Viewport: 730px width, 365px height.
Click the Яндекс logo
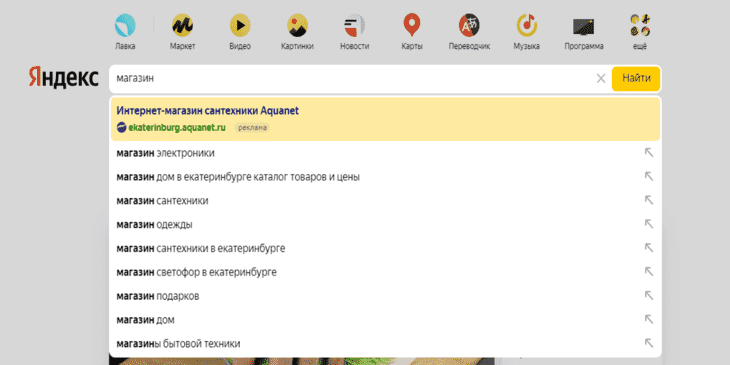[x=64, y=77]
